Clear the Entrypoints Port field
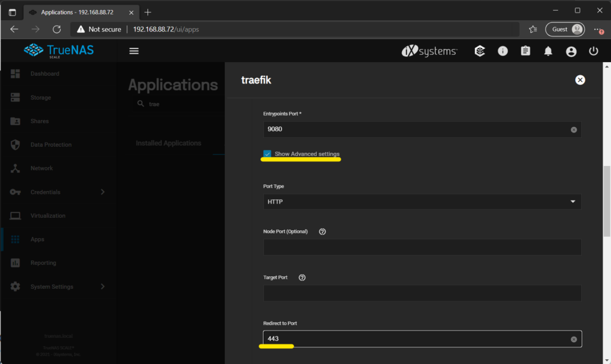The height and width of the screenshot is (364, 611). 573,129
